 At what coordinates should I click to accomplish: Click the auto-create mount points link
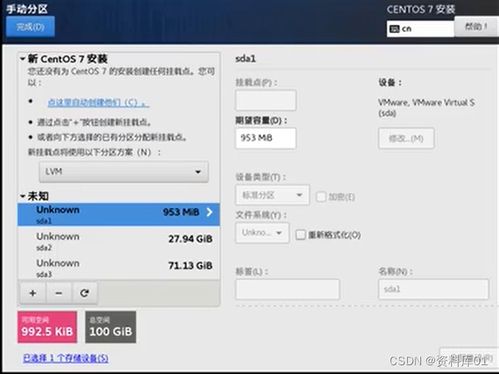pyautogui.click(x=98, y=102)
